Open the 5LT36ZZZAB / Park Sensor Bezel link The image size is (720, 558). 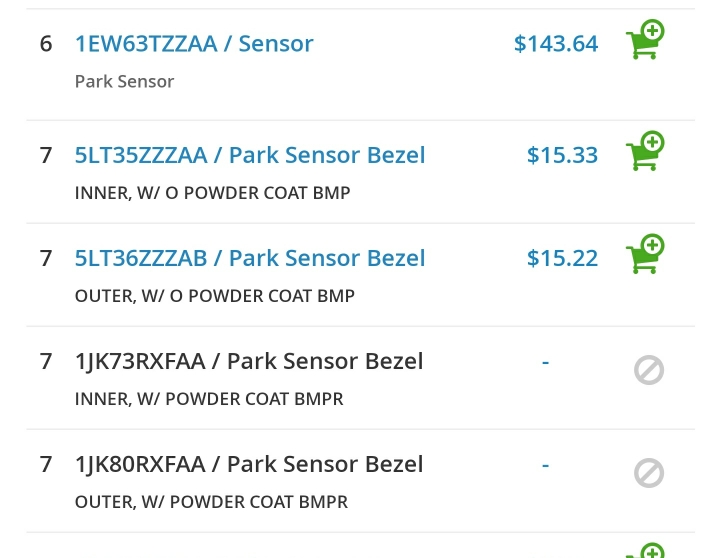pyautogui.click(x=250, y=258)
